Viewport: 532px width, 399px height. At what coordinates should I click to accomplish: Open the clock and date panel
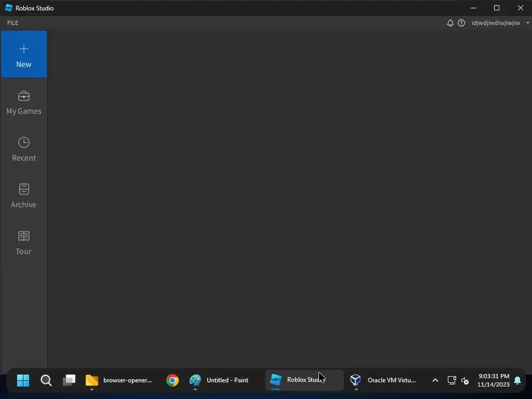tap(494, 380)
